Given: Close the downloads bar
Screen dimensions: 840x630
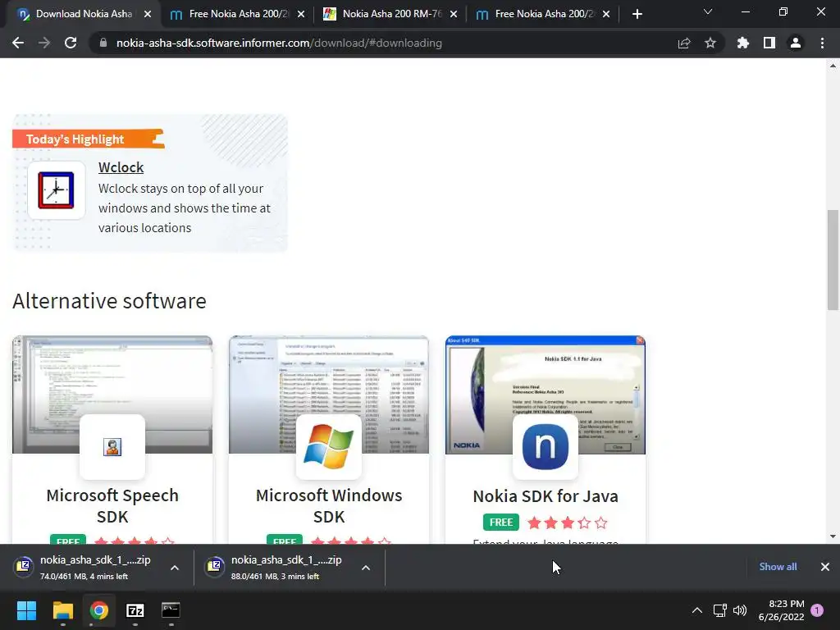Looking at the screenshot, I should 825,566.
